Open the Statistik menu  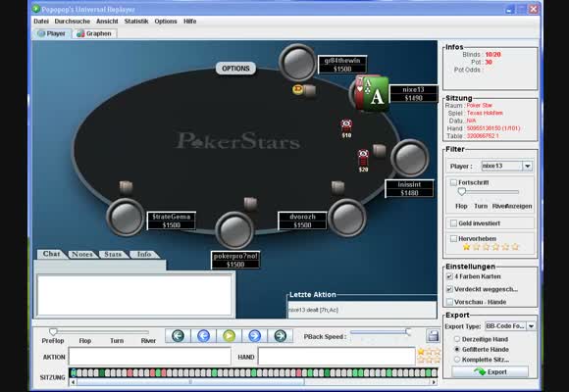click(x=136, y=22)
